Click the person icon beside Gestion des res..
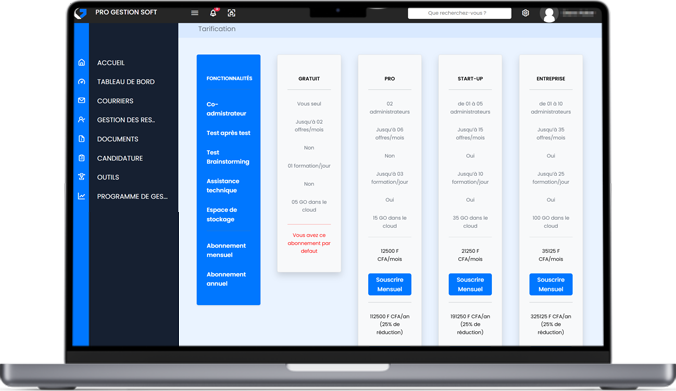676x391 pixels. tap(81, 119)
